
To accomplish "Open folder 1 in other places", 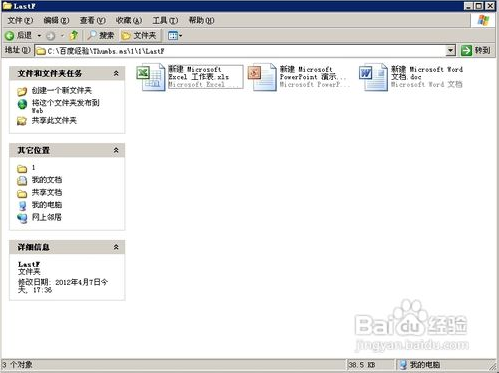I will pyautogui.click(x=33, y=167).
